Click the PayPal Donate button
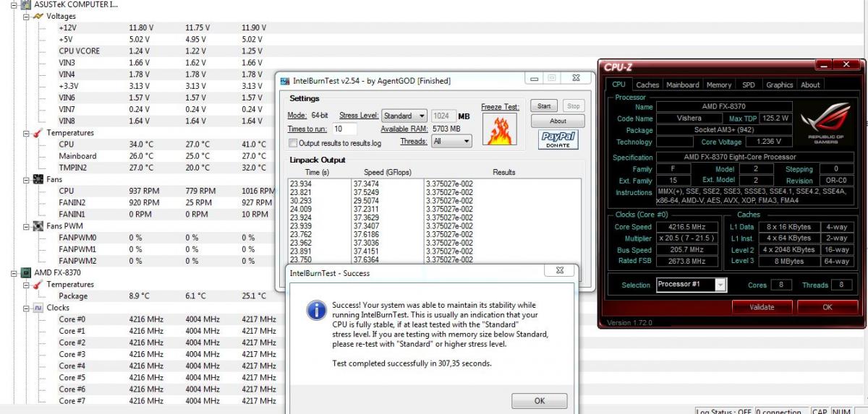 coord(558,139)
